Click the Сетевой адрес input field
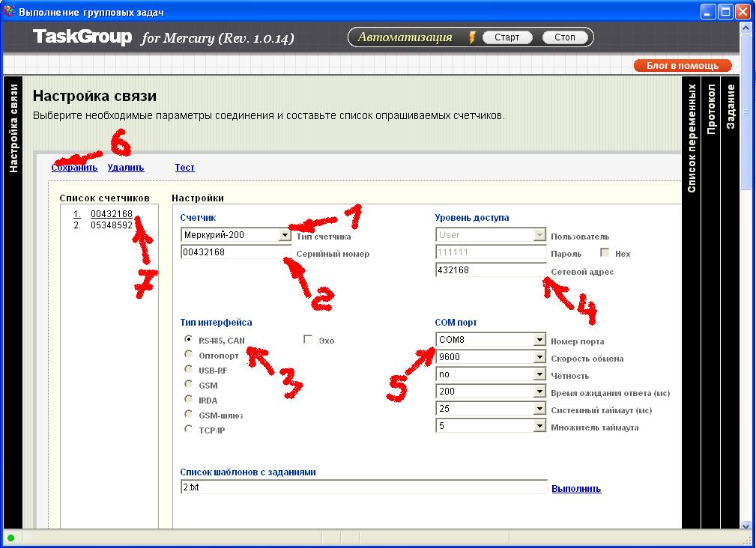756x548 pixels. pos(491,270)
